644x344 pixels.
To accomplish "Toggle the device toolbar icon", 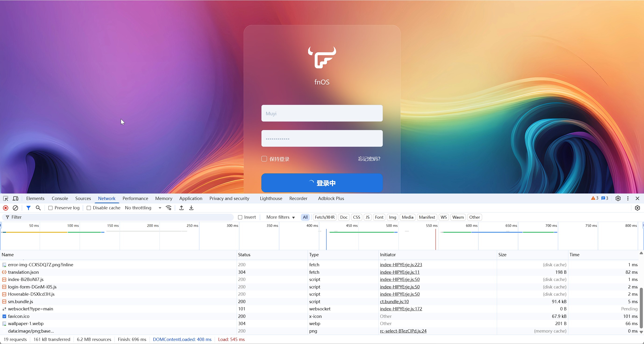I will click(15, 198).
